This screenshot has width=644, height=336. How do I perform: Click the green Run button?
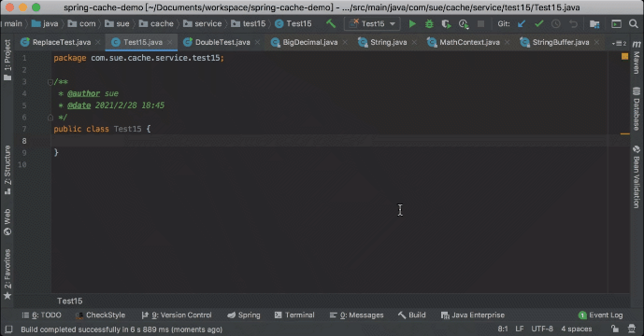tap(412, 24)
